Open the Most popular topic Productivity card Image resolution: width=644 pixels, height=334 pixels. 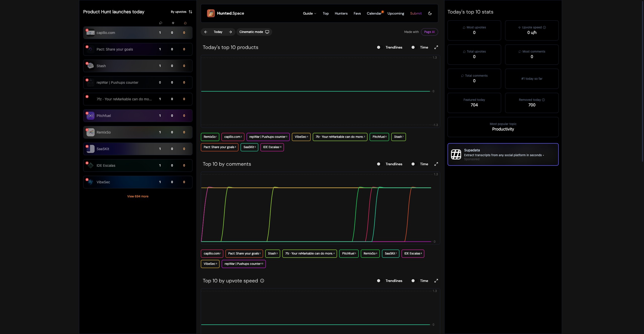point(503,127)
